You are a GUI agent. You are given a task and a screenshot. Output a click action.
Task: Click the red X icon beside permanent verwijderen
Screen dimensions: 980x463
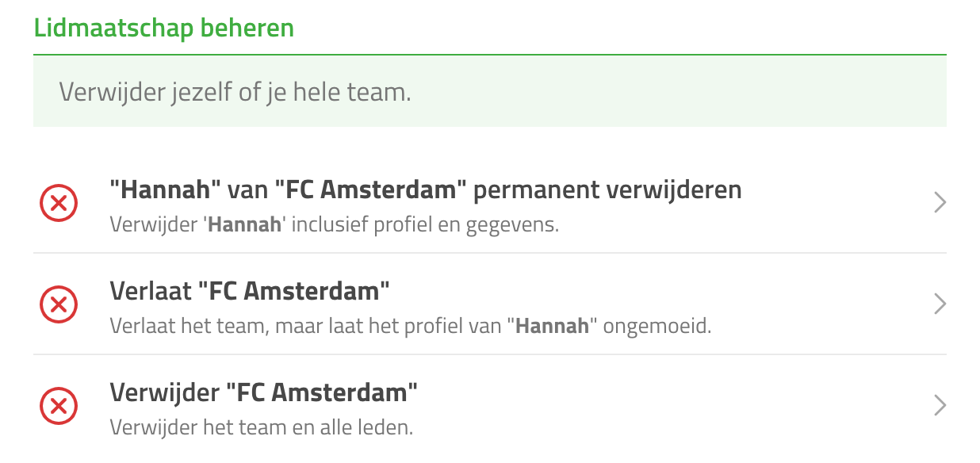click(x=59, y=203)
